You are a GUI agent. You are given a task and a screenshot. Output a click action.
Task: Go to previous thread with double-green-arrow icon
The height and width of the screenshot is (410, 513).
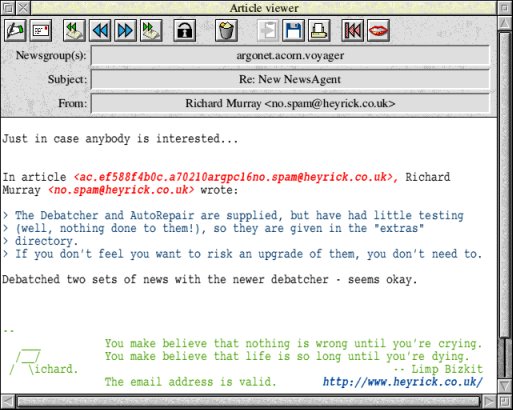point(74,30)
